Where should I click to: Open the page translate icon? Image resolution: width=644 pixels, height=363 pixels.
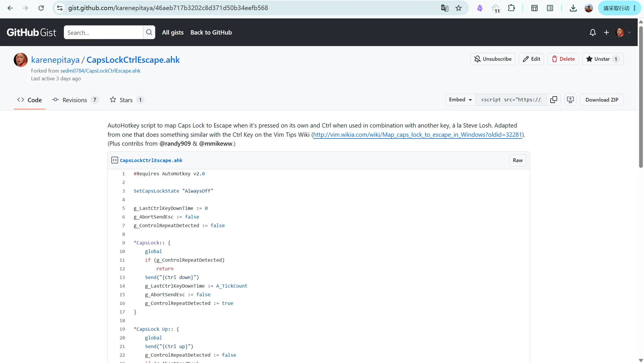[444, 8]
